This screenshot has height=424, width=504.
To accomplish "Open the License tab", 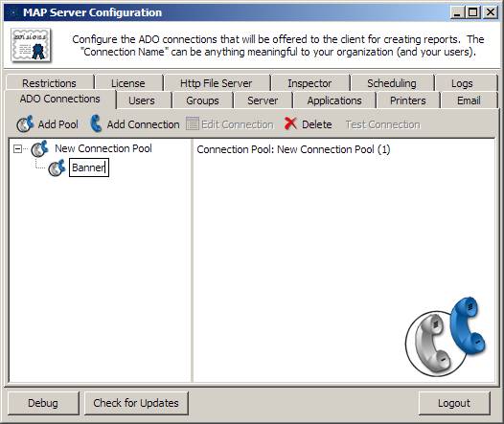I will (128, 83).
